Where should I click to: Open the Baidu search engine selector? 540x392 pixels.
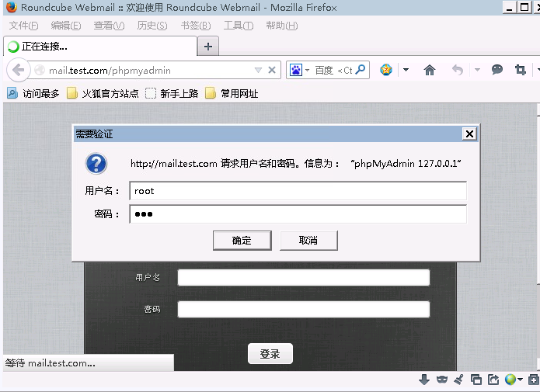click(299, 70)
